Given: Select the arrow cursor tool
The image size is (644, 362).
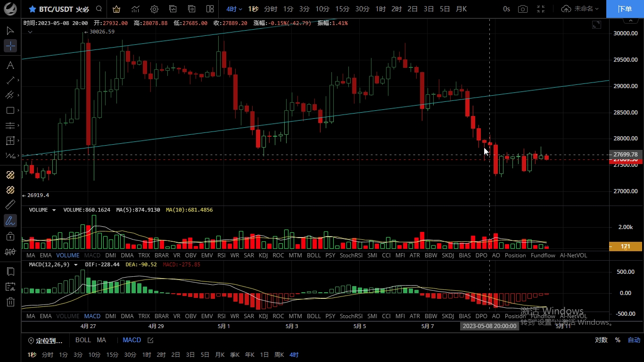Looking at the screenshot, I should (x=10, y=31).
